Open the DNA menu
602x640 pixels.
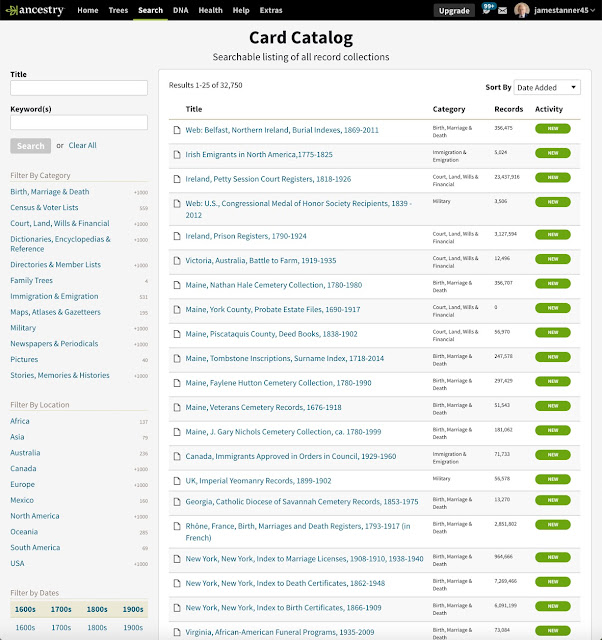(x=180, y=10)
